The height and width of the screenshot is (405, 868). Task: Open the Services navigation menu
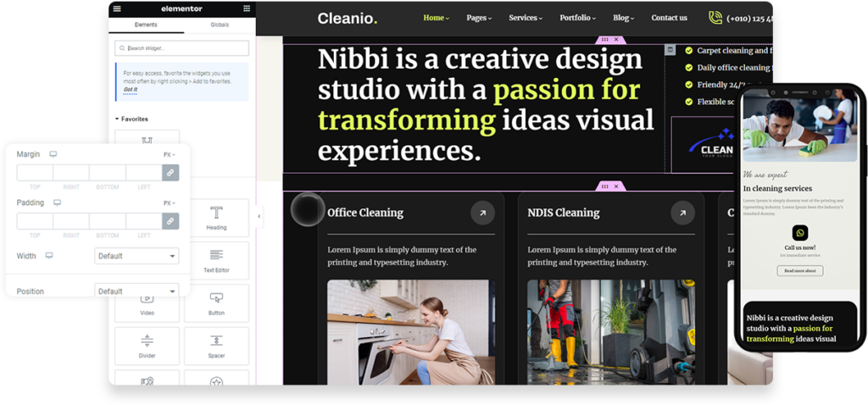click(526, 18)
